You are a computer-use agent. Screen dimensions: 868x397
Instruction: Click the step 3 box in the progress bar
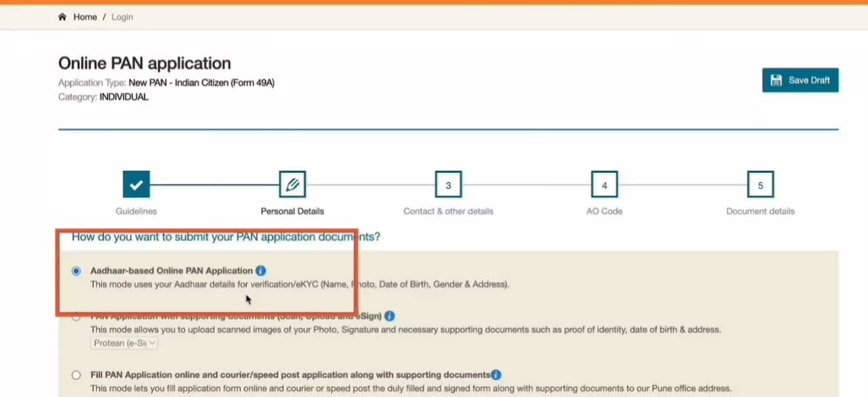[448, 184]
